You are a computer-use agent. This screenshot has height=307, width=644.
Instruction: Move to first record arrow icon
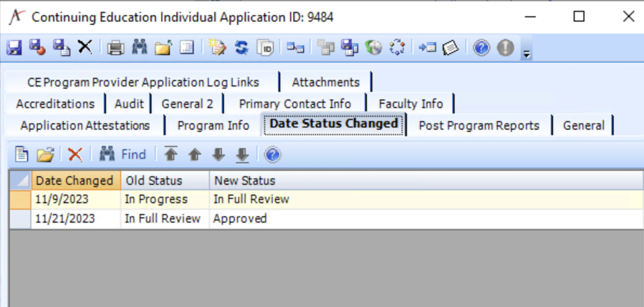pyautogui.click(x=171, y=155)
